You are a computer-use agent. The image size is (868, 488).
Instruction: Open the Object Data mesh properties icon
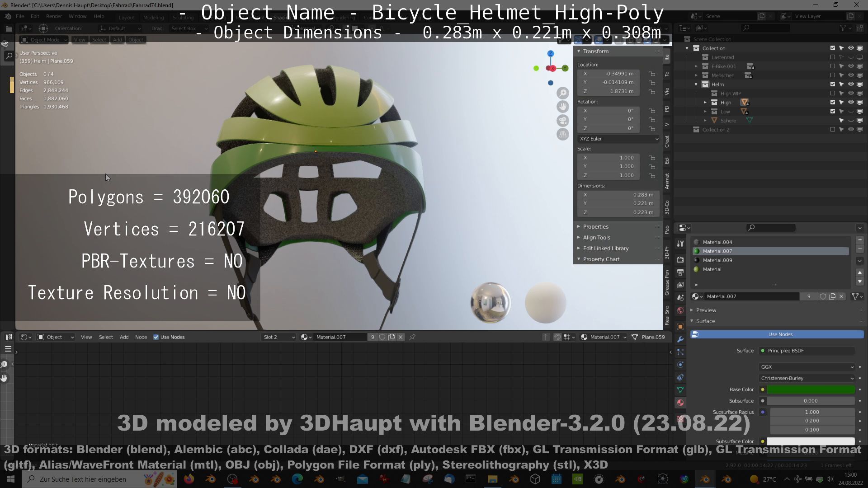680,390
